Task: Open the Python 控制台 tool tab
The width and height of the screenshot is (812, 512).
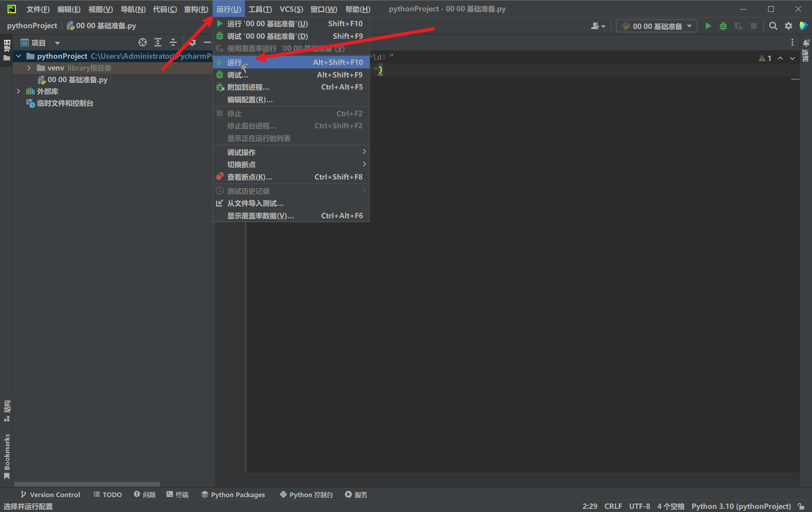Action: coord(307,494)
